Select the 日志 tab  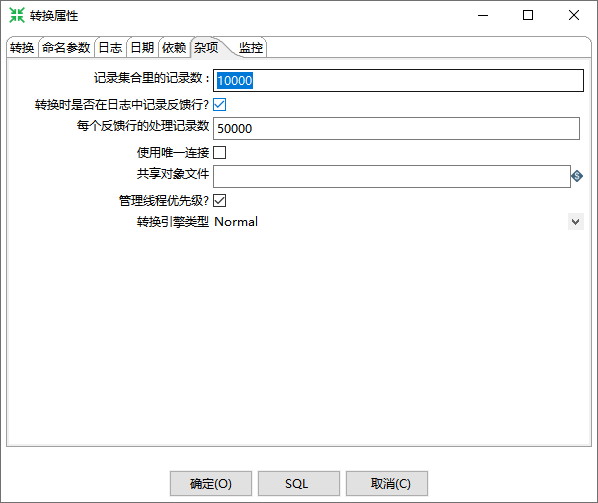[x=110, y=48]
